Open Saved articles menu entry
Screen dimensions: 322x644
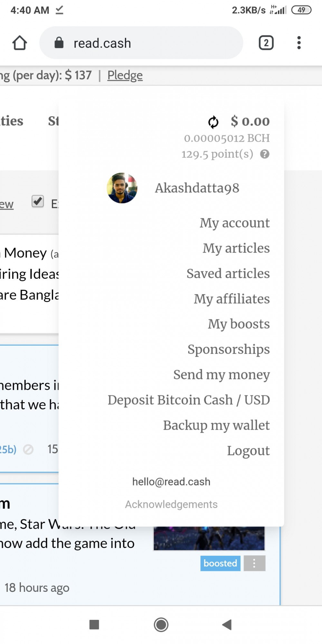click(228, 273)
